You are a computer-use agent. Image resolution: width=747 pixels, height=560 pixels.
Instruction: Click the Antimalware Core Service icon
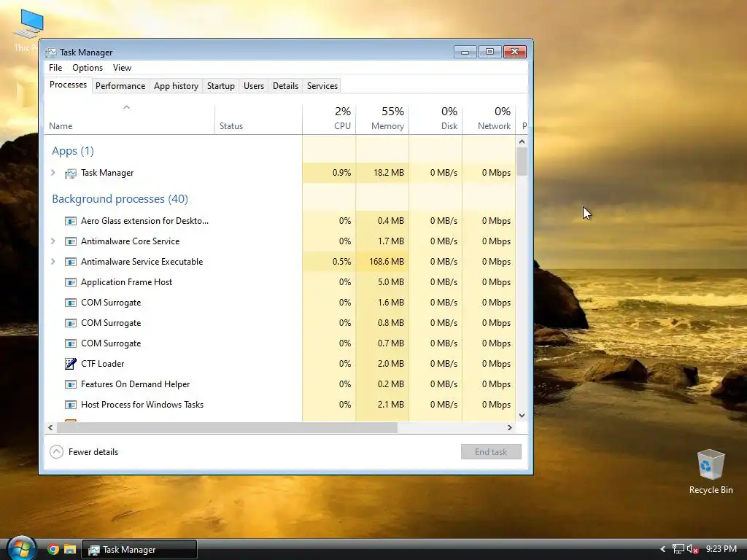click(x=71, y=241)
